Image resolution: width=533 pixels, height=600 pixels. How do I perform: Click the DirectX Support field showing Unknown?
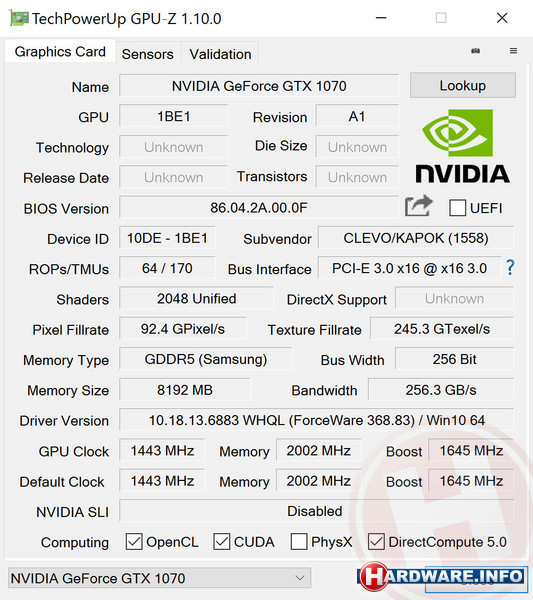(455, 298)
